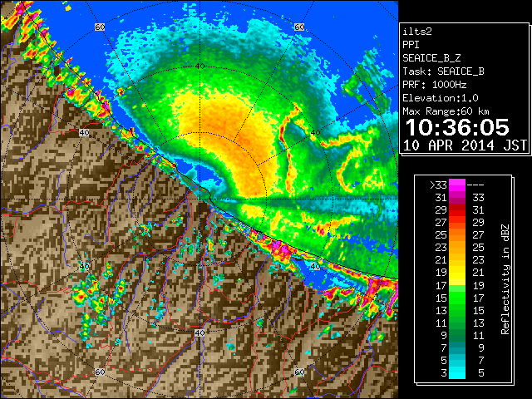Select the "Elevation:1.0" value
Image resolution: width=532 pixels, height=399 pixels.
(x=441, y=98)
